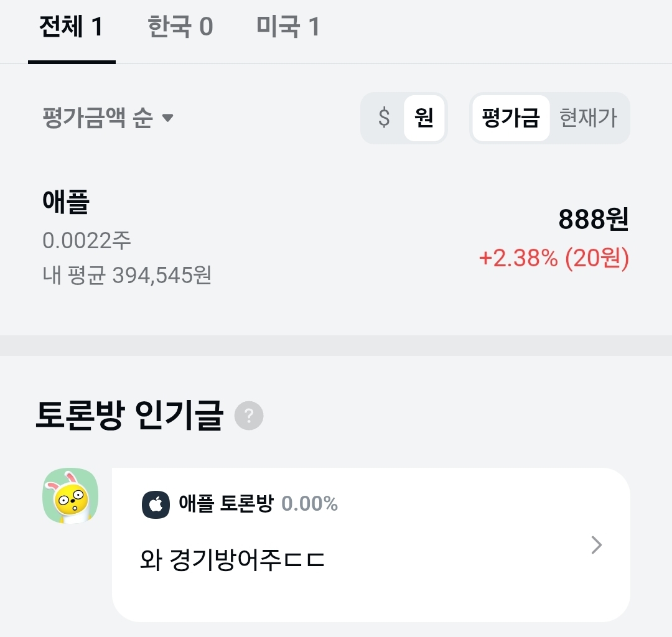This screenshot has height=637, width=672.
Task: Open the post 와 경기방어주ㄷㄷ
Action: click(x=233, y=560)
